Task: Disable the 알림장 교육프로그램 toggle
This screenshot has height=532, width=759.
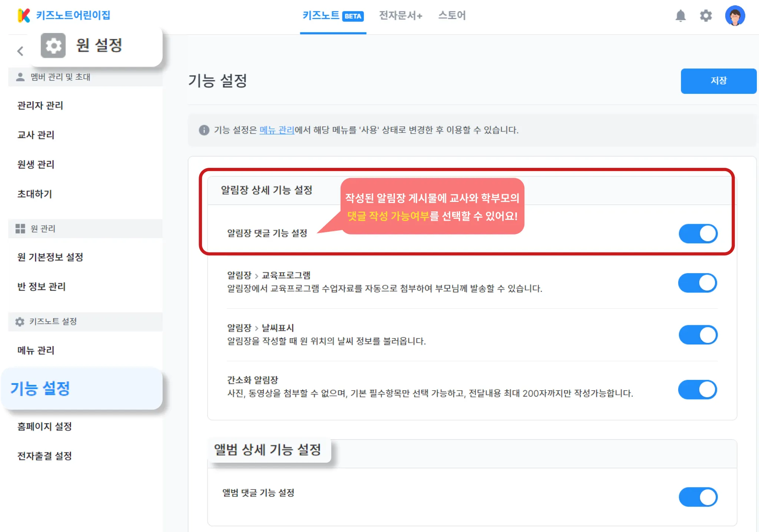Action: [697, 283]
